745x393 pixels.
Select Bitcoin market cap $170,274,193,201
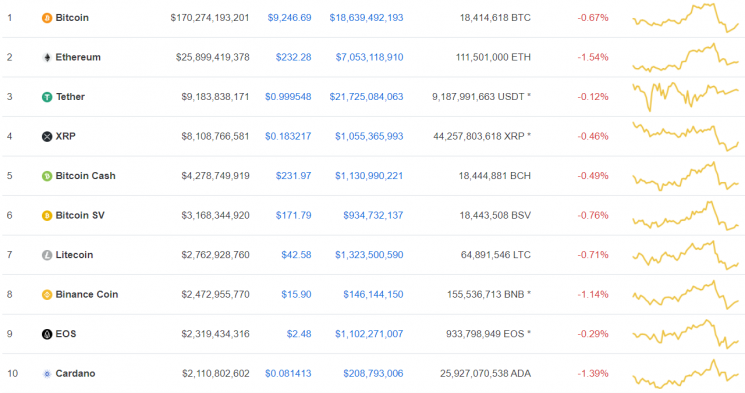[x=210, y=18]
